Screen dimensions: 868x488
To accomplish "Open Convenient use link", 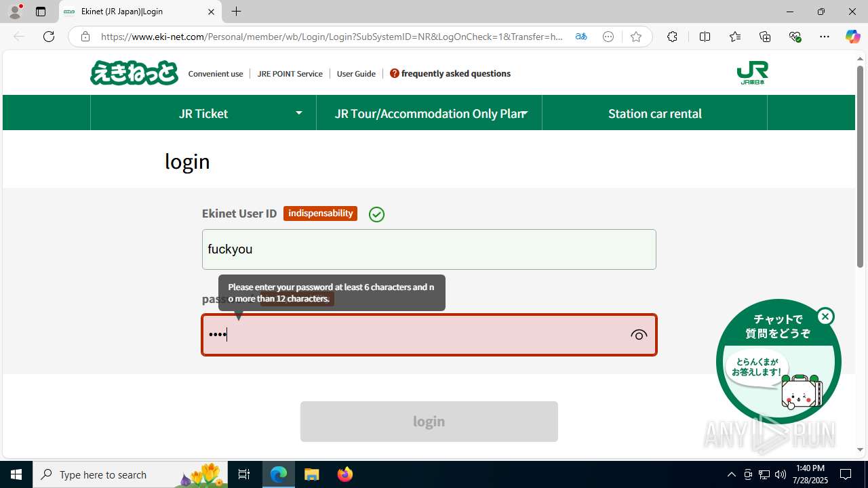I will (x=216, y=73).
